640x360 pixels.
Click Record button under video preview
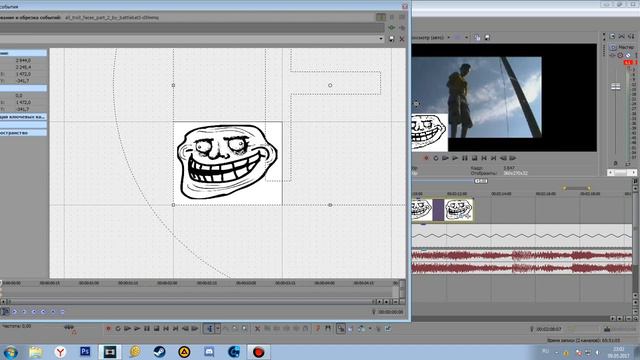(426, 158)
